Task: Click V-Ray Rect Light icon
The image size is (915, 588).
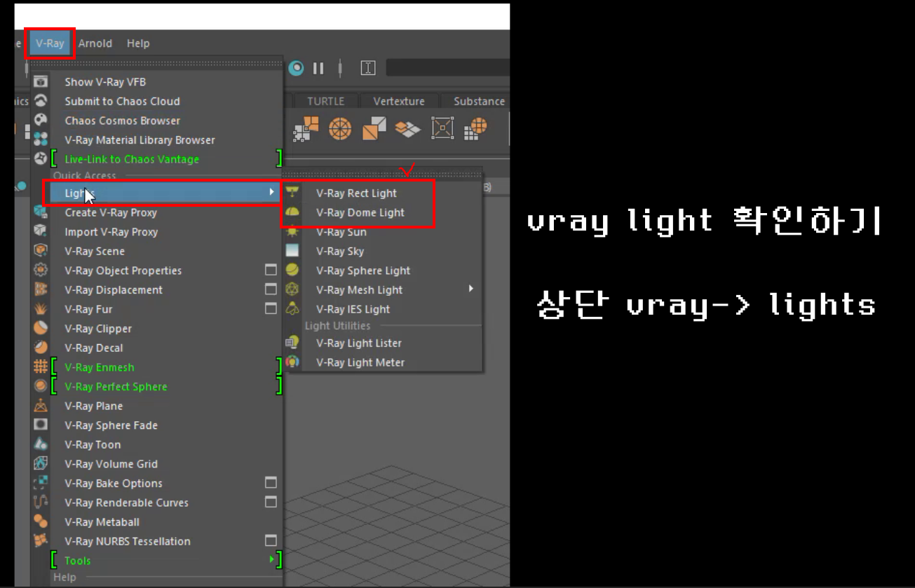Action: 292,193
